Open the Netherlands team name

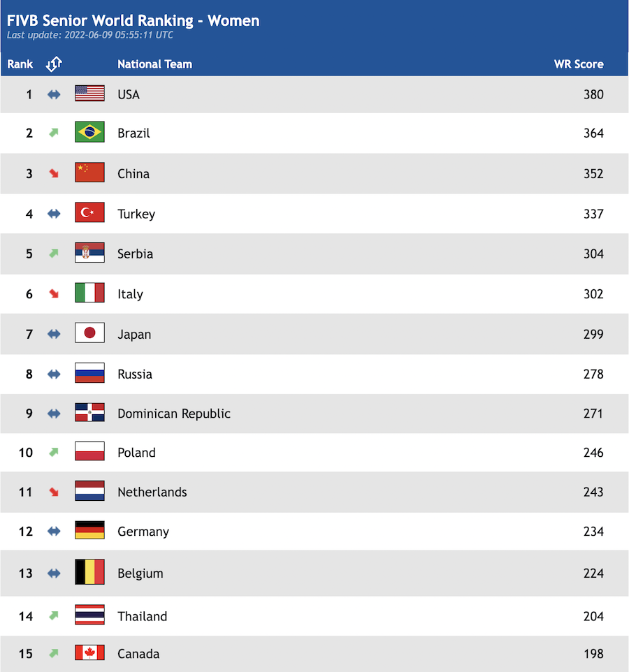click(152, 492)
